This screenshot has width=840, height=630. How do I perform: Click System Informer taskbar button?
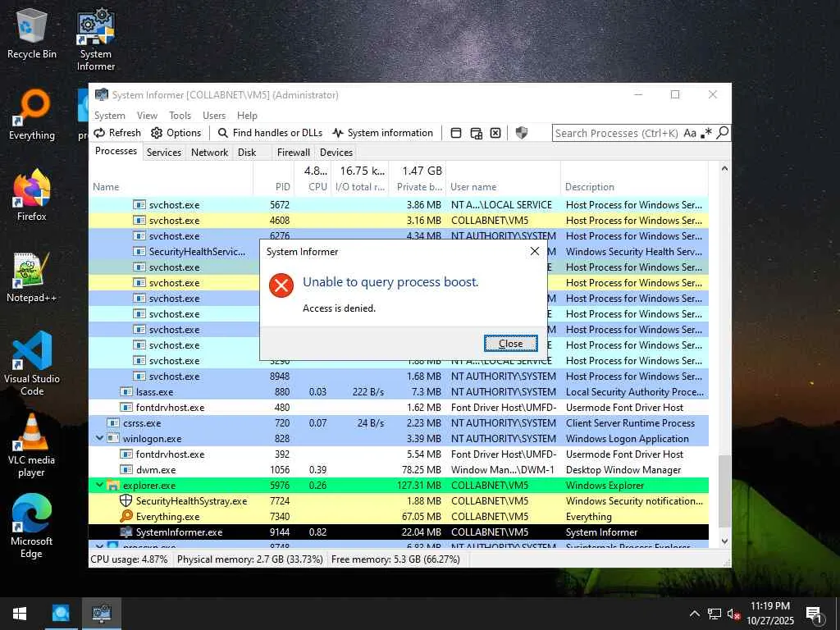pyautogui.click(x=101, y=614)
